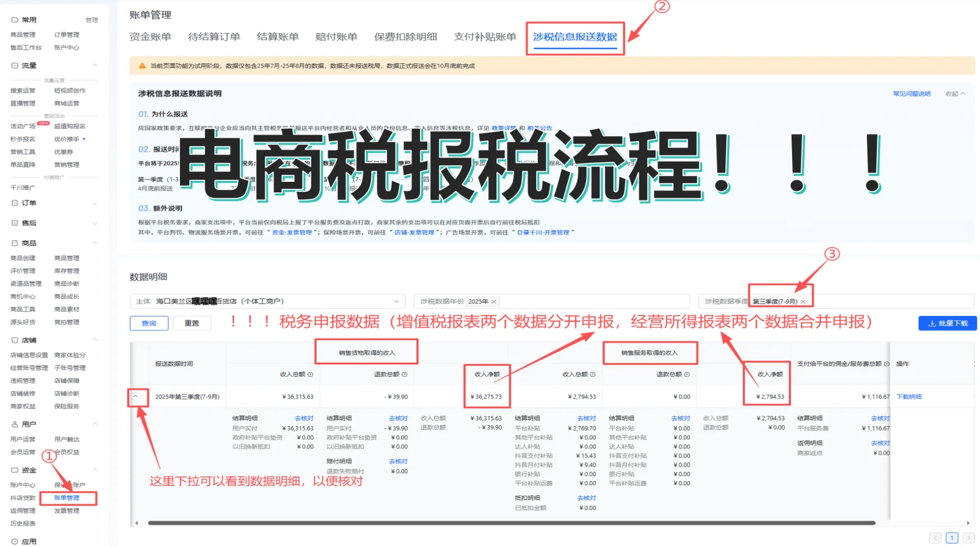This screenshot has width=980, height=547.
Task: Click the 重置 reset button
Action: point(192,323)
